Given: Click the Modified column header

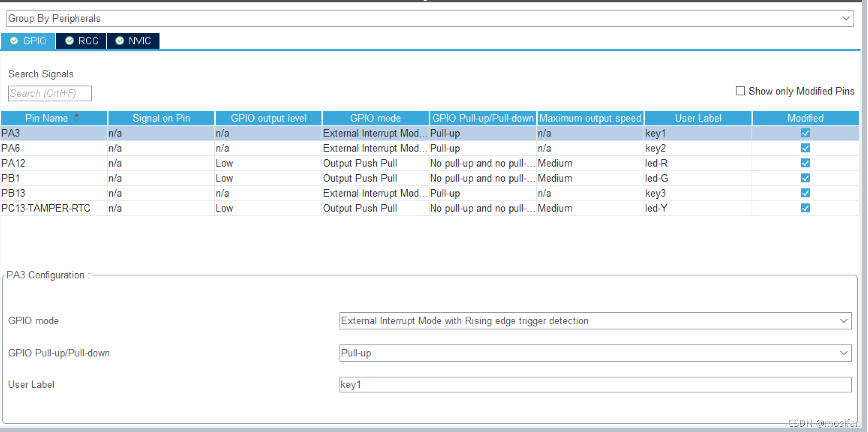Looking at the screenshot, I should pos(805,118).
